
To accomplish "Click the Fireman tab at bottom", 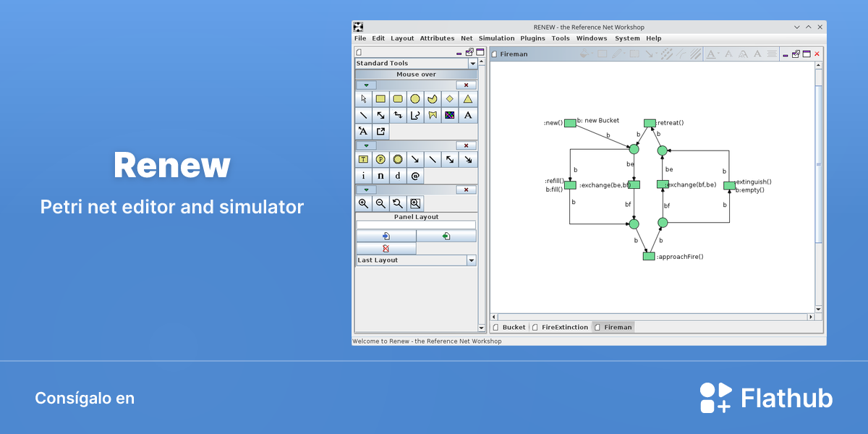I will pos(613,327).
